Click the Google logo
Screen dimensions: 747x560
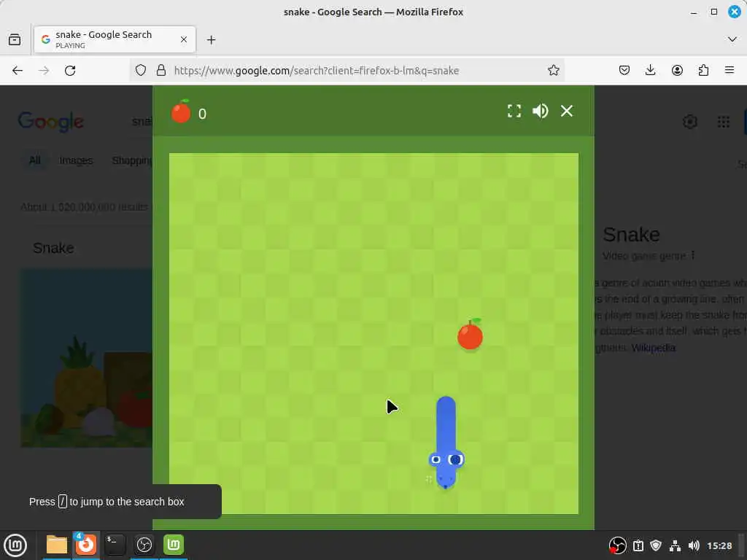[x=51, y=122]
